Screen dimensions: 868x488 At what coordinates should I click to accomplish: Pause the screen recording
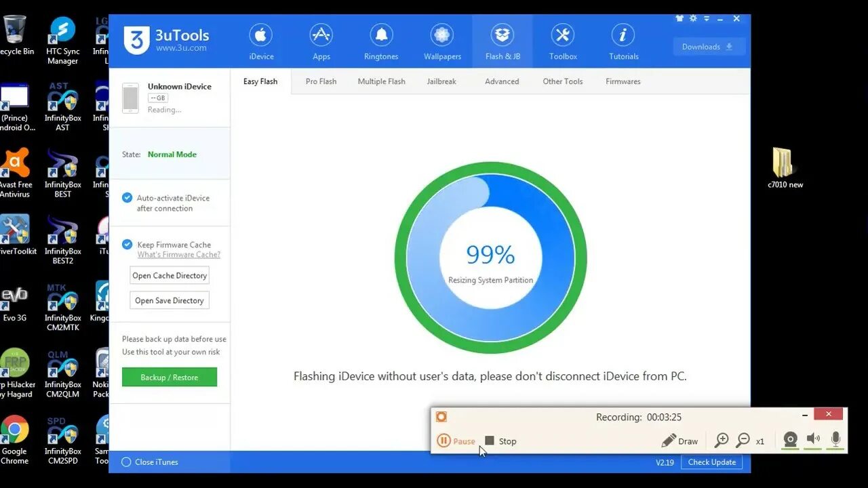point(456,441)
